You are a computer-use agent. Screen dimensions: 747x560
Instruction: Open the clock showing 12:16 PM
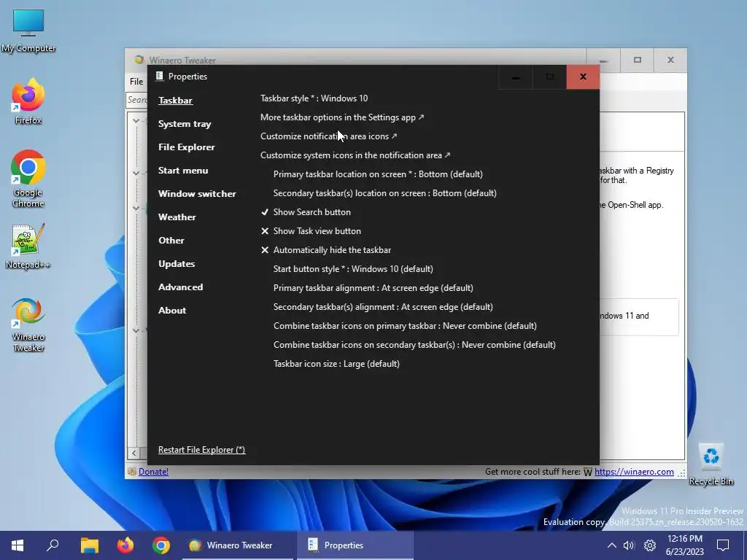click(685, 545)
